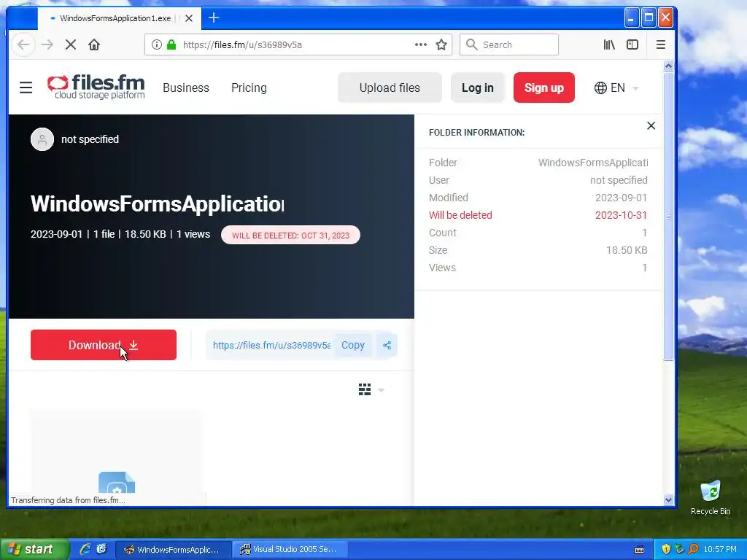Click the Upload files button
The image size is (747, 560).
(x=390, y=87)
